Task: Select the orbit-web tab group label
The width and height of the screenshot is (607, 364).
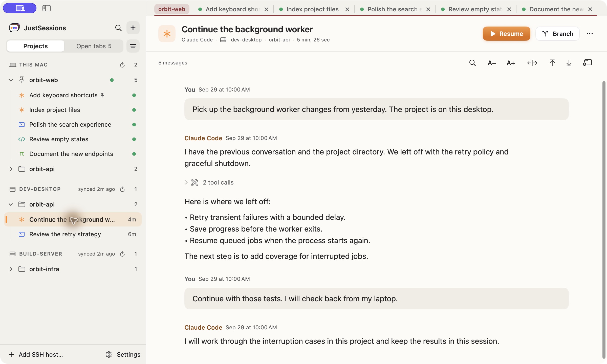Action: (x=172, y=9)
